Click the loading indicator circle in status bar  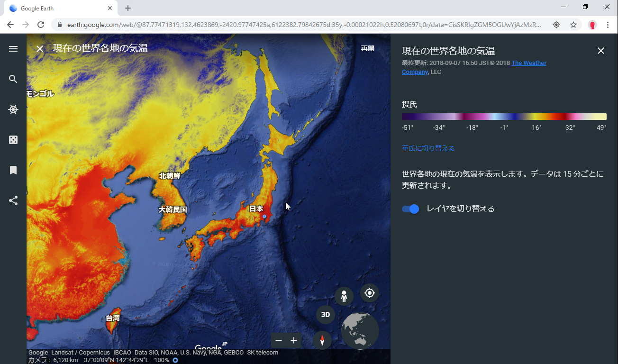pyautogui.click(x=175, y=360)
